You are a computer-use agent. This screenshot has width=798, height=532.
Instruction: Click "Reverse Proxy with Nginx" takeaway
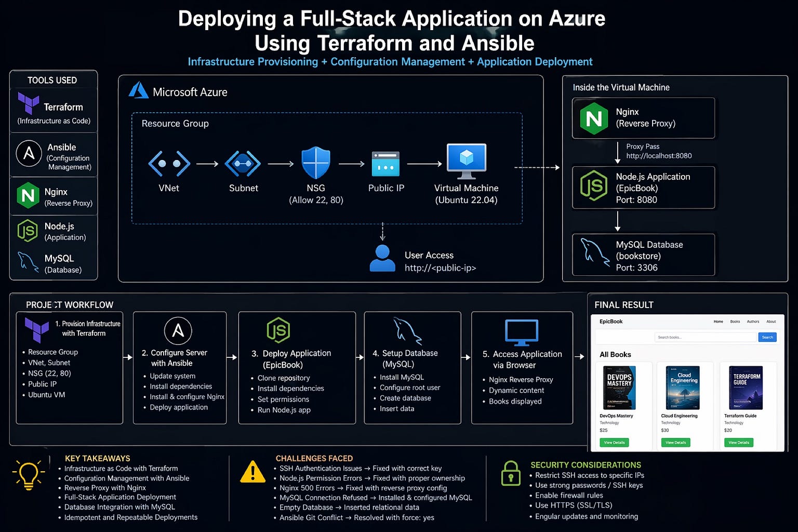[105, 488]
